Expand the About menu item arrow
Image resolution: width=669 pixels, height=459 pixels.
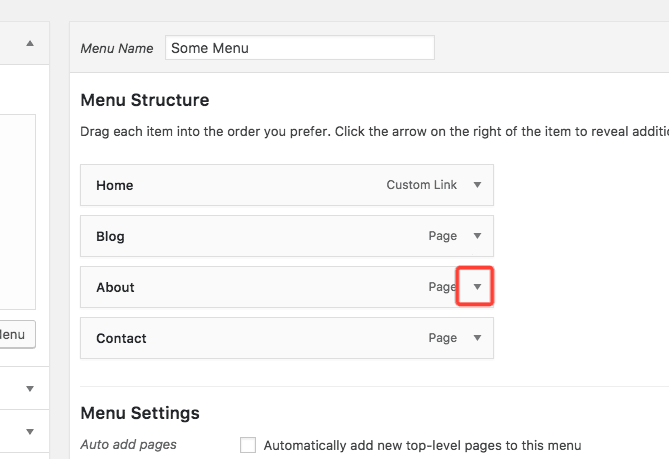click(x=477, y=287)
